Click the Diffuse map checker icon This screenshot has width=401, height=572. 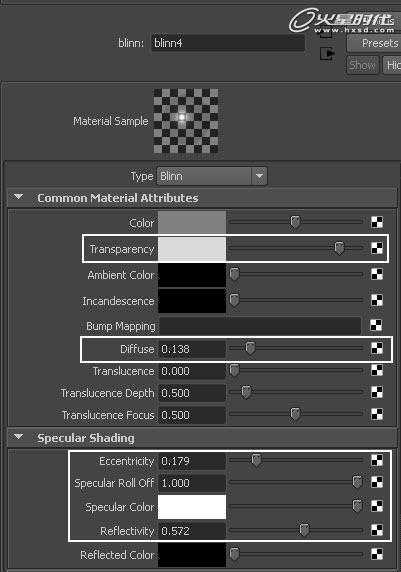pos(377,348)
